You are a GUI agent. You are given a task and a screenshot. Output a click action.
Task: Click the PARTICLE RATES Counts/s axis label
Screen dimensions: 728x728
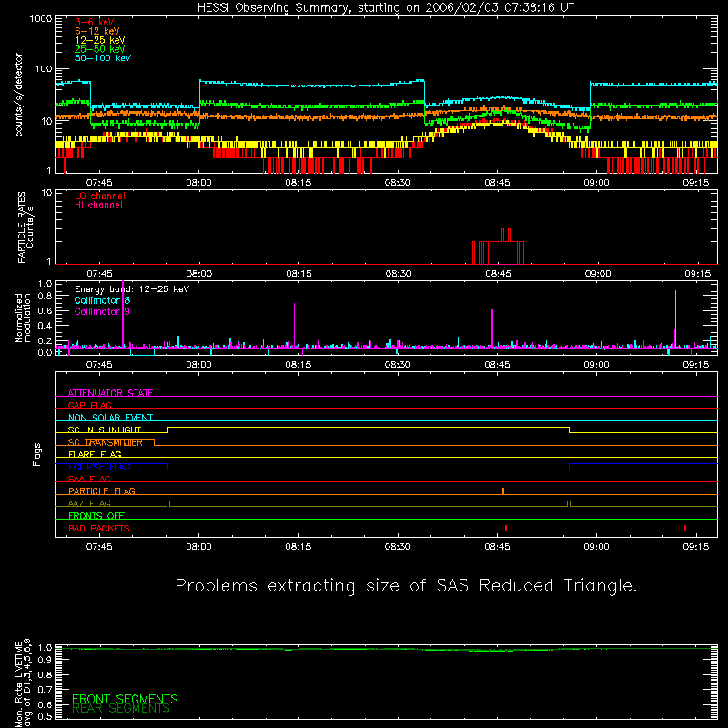[x=25, y=227]
